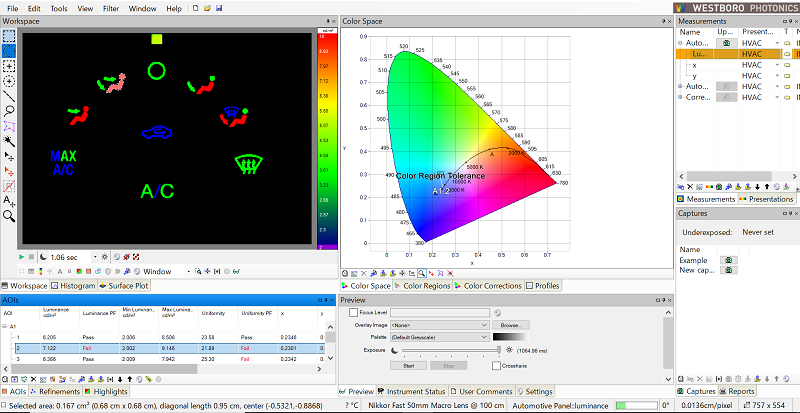
Task: Start capture with the green play button
Action: [x=21, y=257]
